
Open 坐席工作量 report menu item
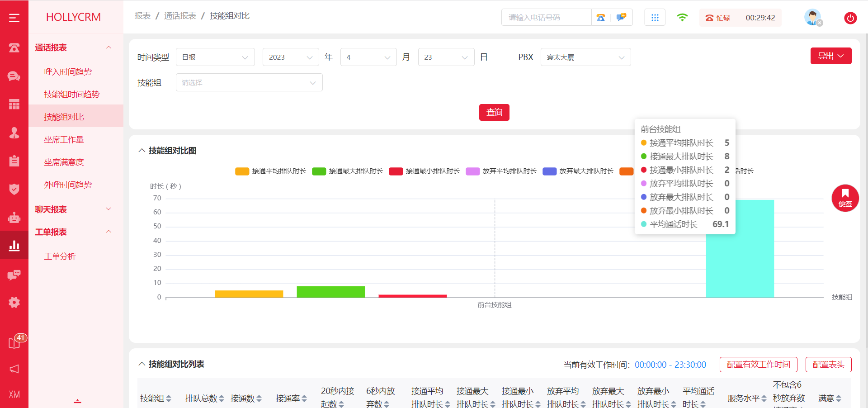tap(64, 140)
